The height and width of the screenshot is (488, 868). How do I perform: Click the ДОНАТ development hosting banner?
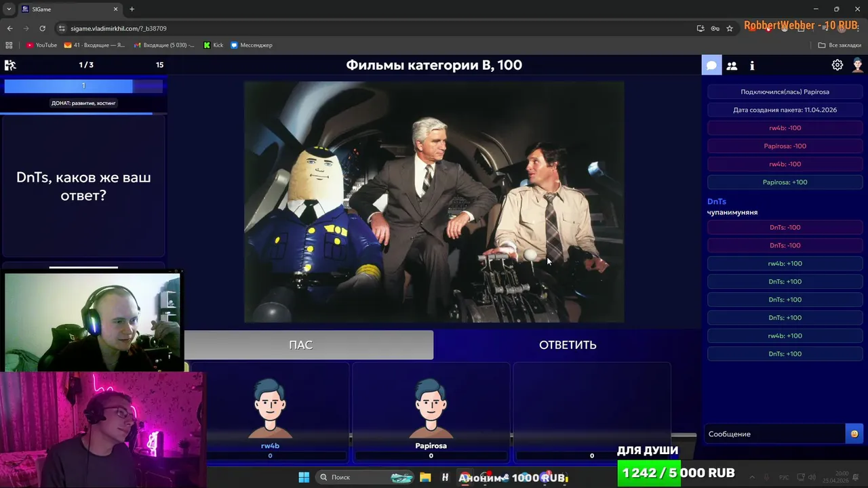click(83, 103)
